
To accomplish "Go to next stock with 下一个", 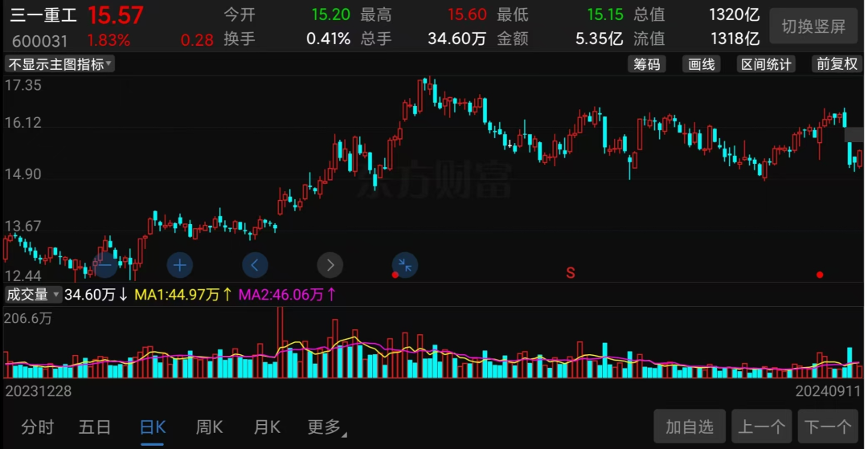I will (x=828, y=427).
